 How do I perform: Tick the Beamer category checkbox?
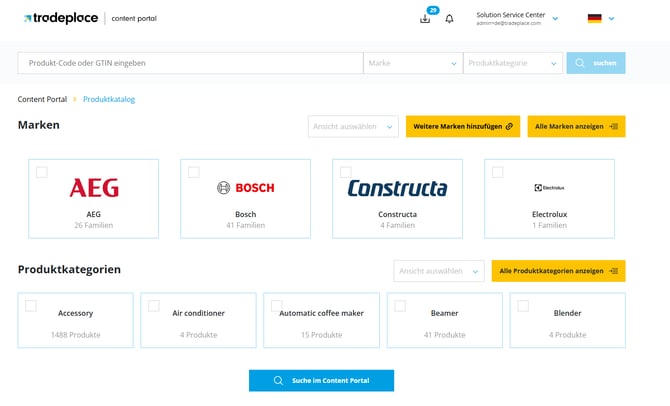click(400, 306)
